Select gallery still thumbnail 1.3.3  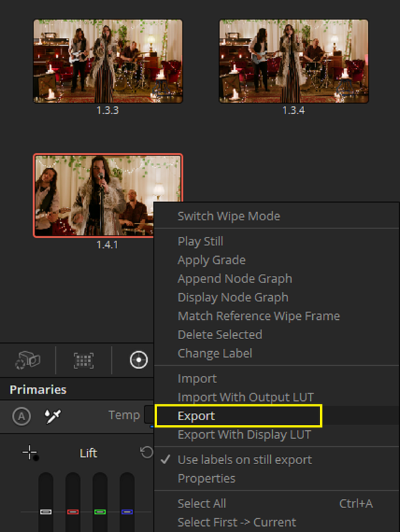pyautogui.click(x=108, y=61)
